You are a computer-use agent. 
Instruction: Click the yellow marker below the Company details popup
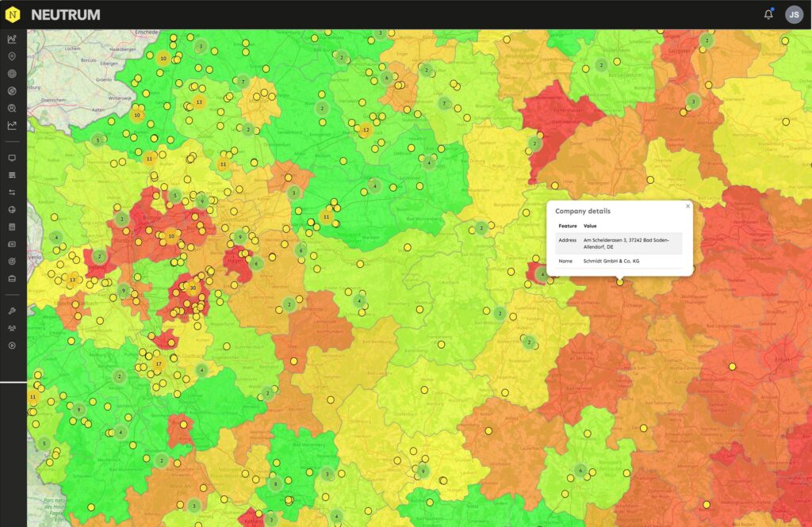pyautogui.click(x=620, y=282)
